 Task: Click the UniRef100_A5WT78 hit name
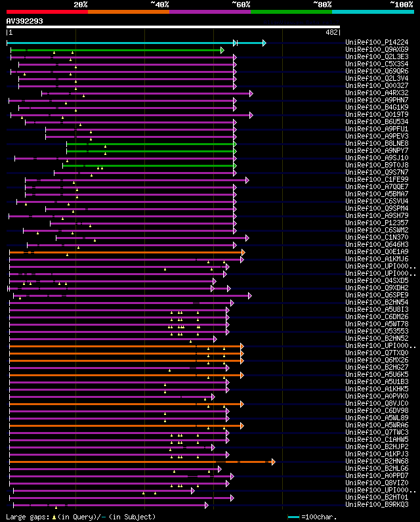click(x=377, y=324)
